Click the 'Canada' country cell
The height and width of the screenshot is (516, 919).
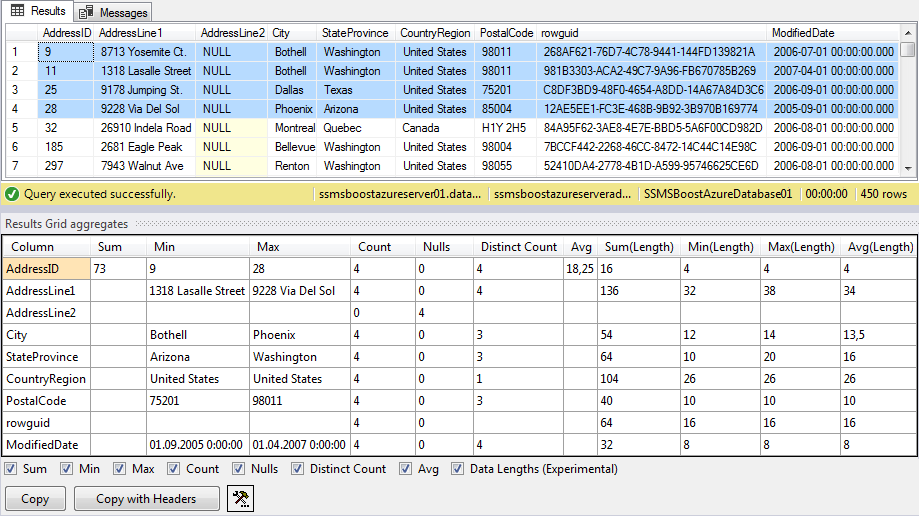435,128
